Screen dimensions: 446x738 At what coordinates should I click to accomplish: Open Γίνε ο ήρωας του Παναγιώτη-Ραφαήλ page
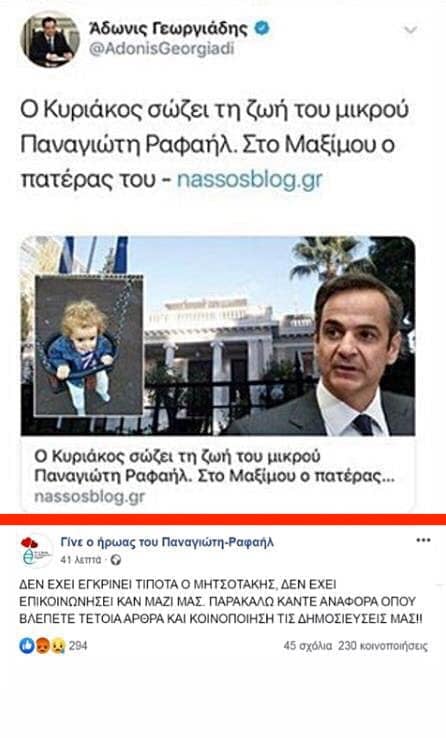167,542
